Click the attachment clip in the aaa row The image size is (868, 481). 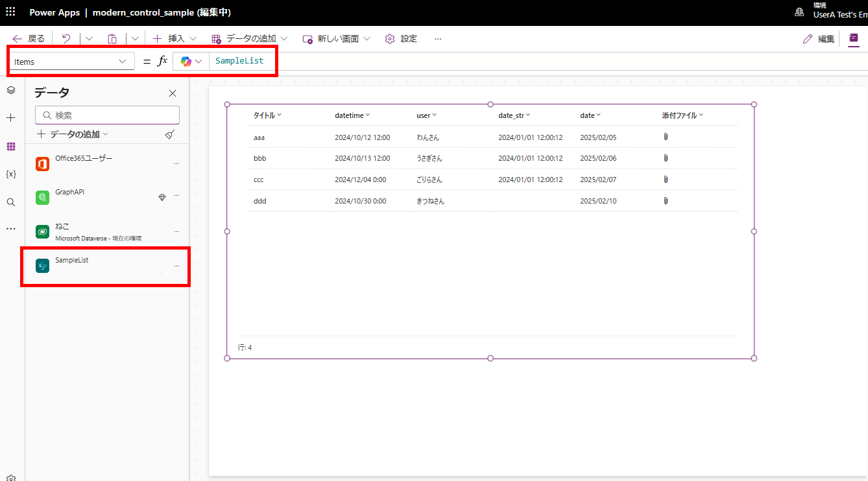[x=666, y=137]
